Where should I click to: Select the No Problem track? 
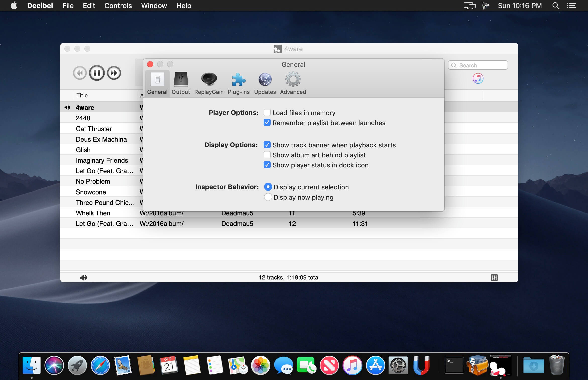[x=102, y=181]
